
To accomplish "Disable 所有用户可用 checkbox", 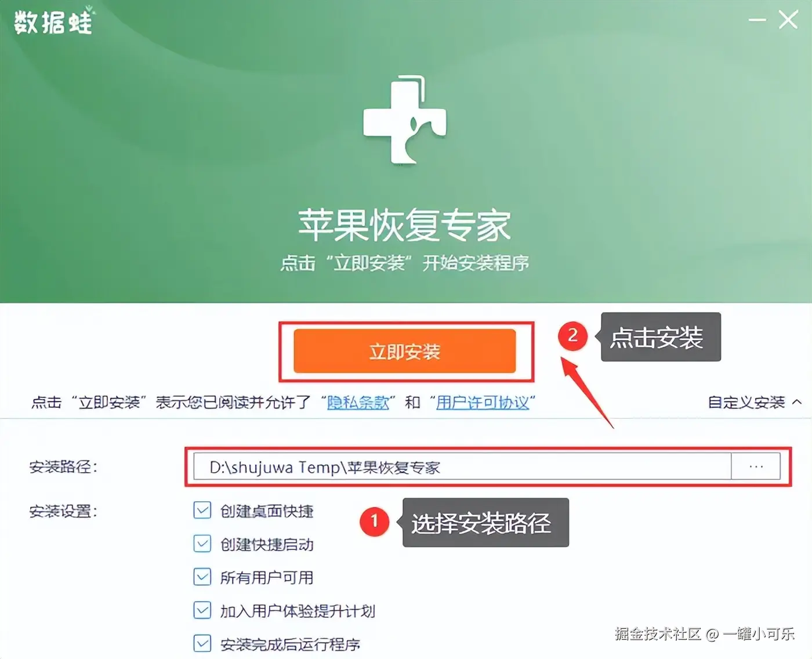I will coord(202,577).
